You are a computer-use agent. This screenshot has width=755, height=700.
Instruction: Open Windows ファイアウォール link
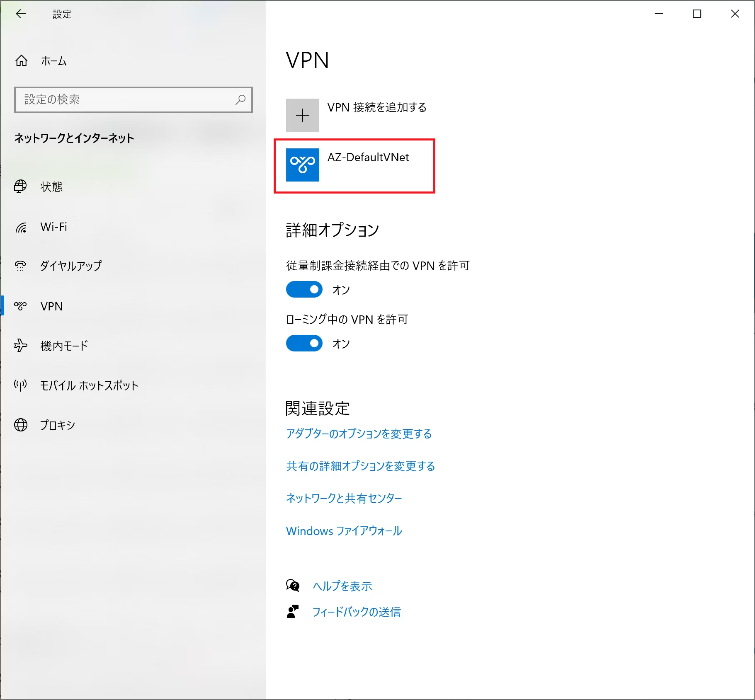344,531
